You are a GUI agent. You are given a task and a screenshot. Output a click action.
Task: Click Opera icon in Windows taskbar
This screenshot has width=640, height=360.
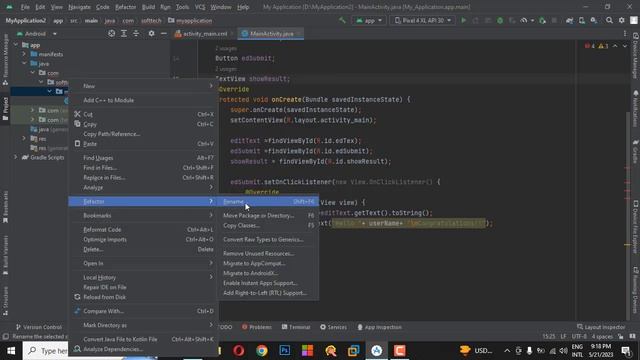click(x=239, y=351)
